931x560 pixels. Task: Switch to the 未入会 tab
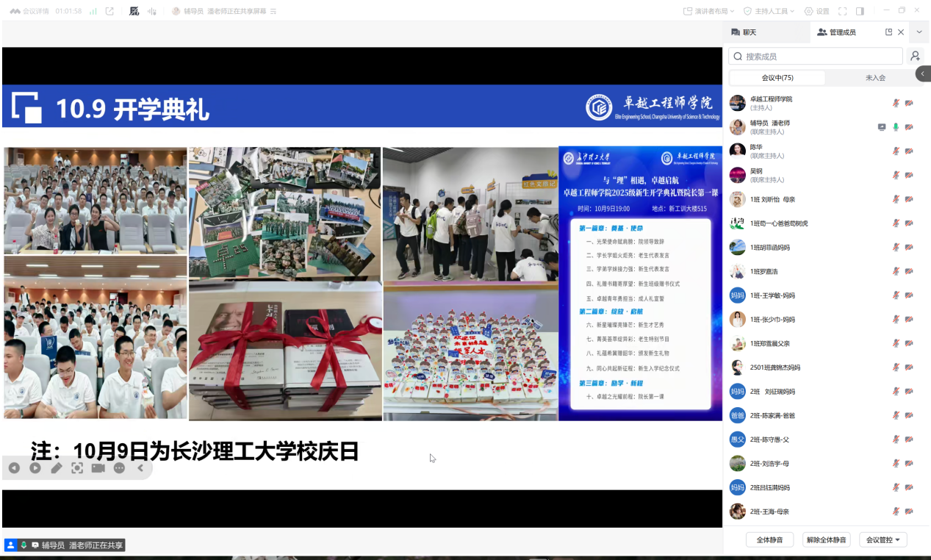875,78
